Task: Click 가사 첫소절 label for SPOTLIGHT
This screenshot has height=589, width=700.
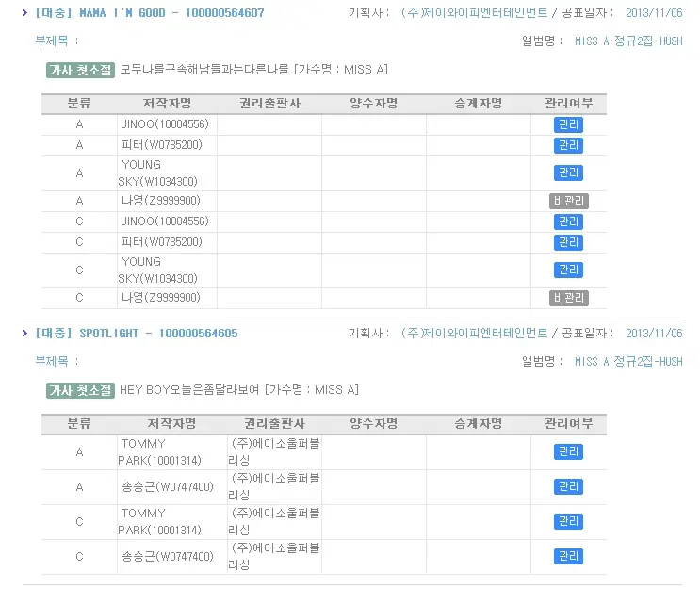Action: click(x=80, y=390)
